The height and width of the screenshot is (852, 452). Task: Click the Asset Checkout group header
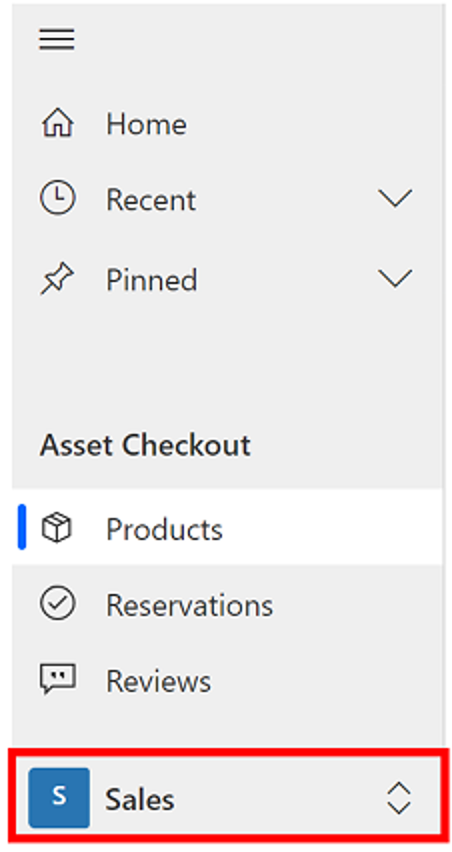(145, 446)
